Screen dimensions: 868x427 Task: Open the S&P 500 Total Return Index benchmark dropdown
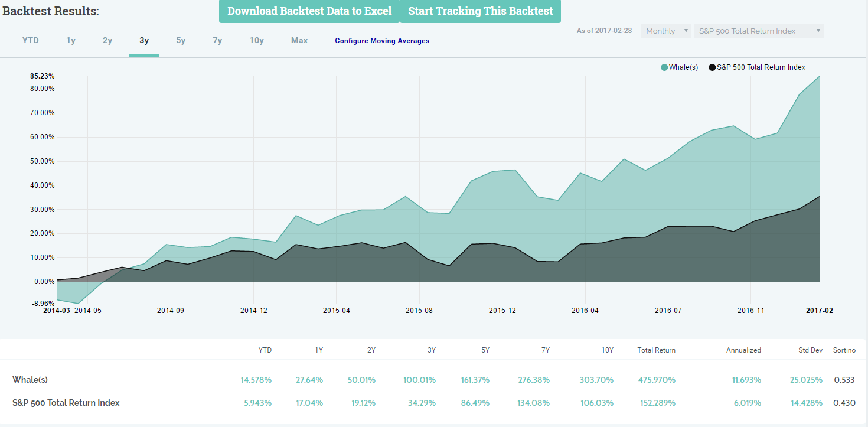tap(759, 31)
